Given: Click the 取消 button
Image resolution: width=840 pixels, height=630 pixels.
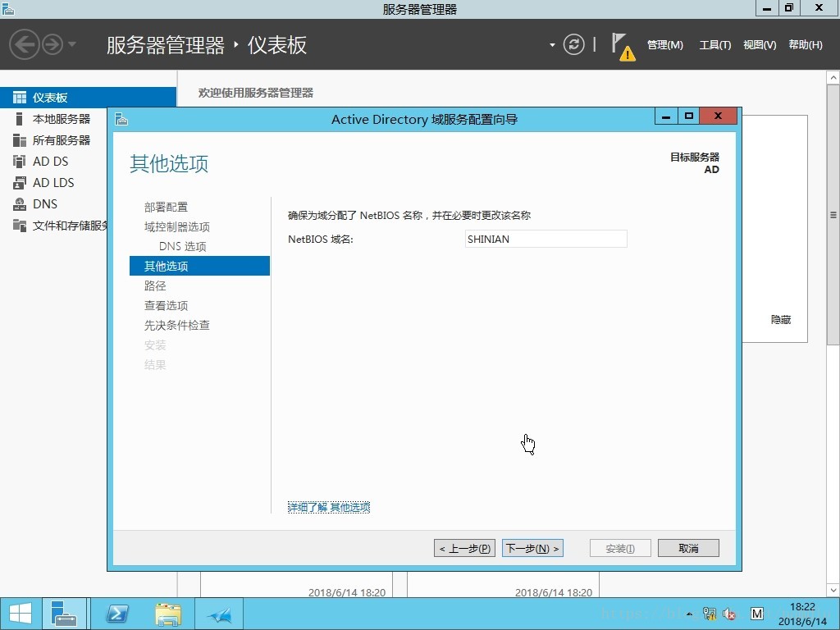Looking at the screenshot, I should pos(688,548).
